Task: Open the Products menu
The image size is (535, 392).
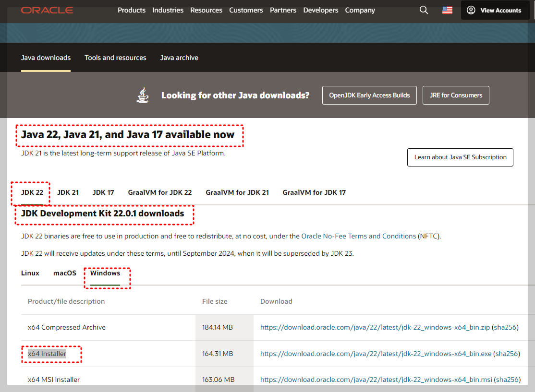Action: (132, 10)
